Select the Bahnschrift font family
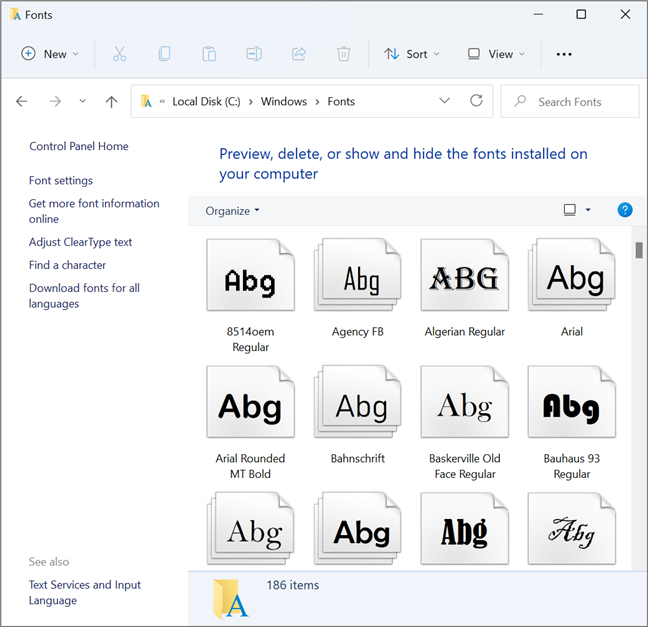 (x=357, y=415)
